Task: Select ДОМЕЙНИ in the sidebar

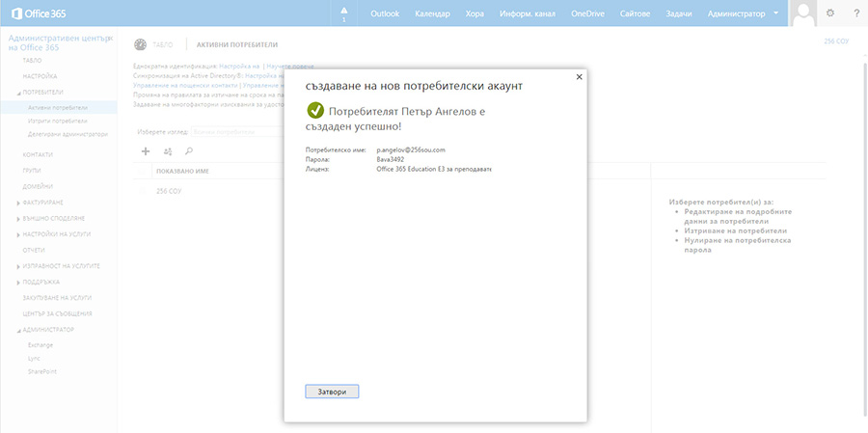Action: coord(38,186)
